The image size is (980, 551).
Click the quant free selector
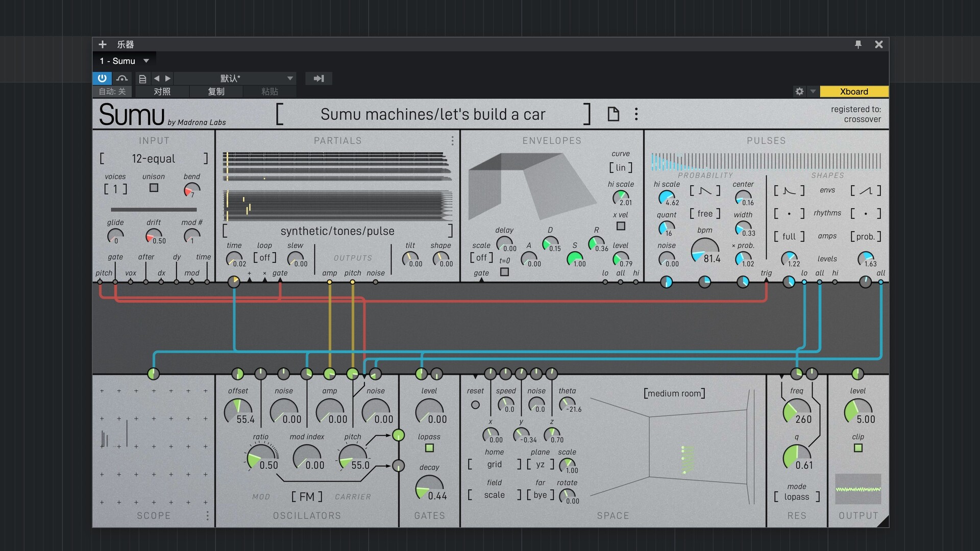pyautogui.click(x=705, y=213)
